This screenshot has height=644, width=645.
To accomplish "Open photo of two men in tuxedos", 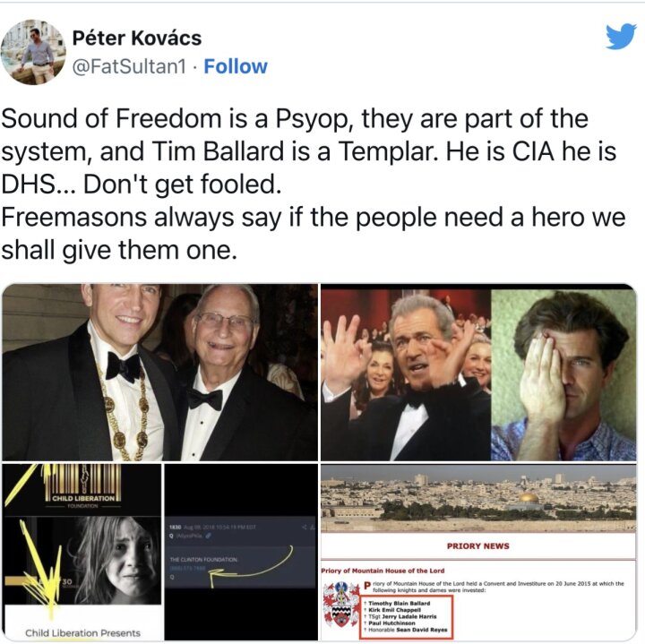I will (x=159, y=373).
